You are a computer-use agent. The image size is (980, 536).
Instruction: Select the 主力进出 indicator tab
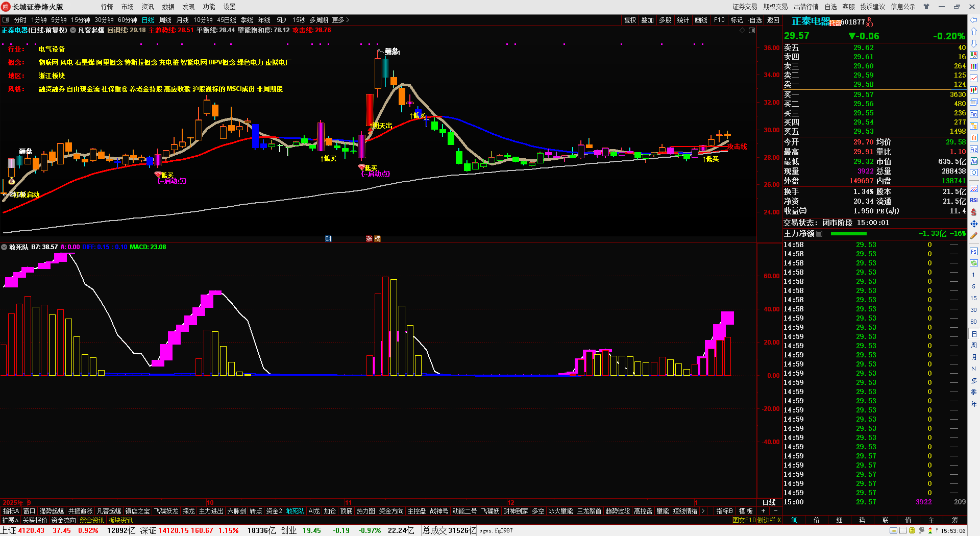click(x=211, y=511)
